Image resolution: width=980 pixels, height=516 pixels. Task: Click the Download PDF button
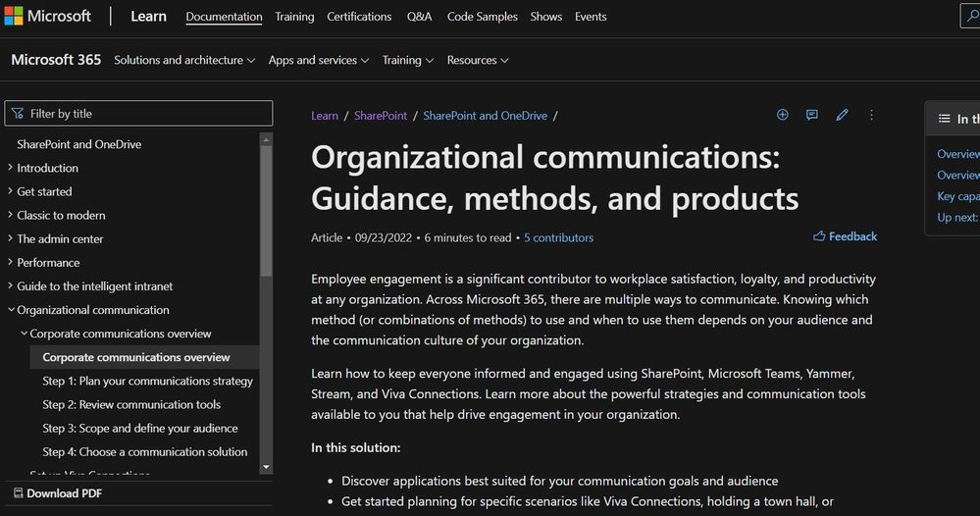pos(58,493)
